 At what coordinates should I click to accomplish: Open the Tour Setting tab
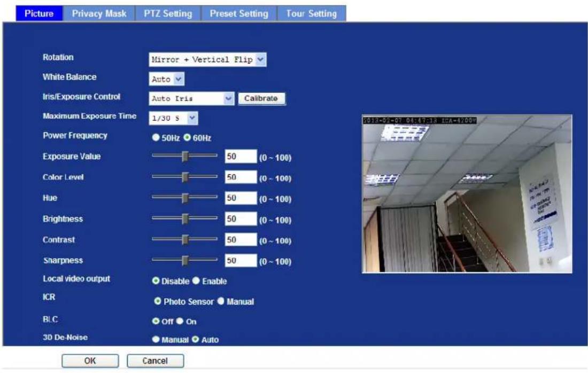(311, 13)
